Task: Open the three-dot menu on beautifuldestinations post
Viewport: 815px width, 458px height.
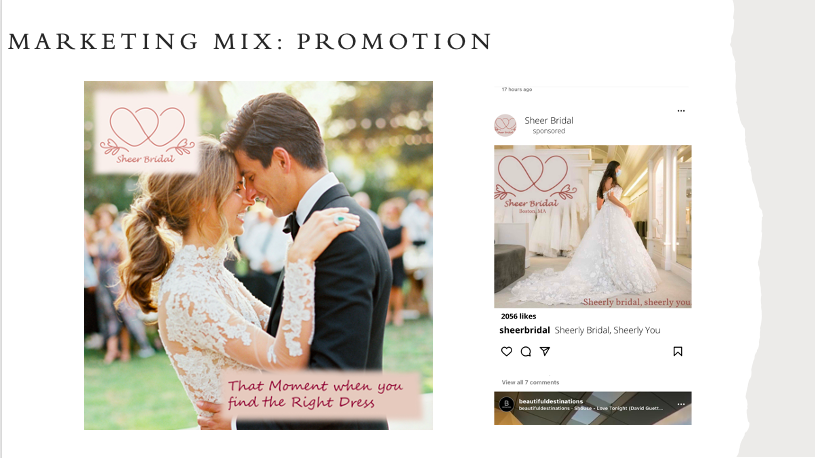Action: point(681,404)
